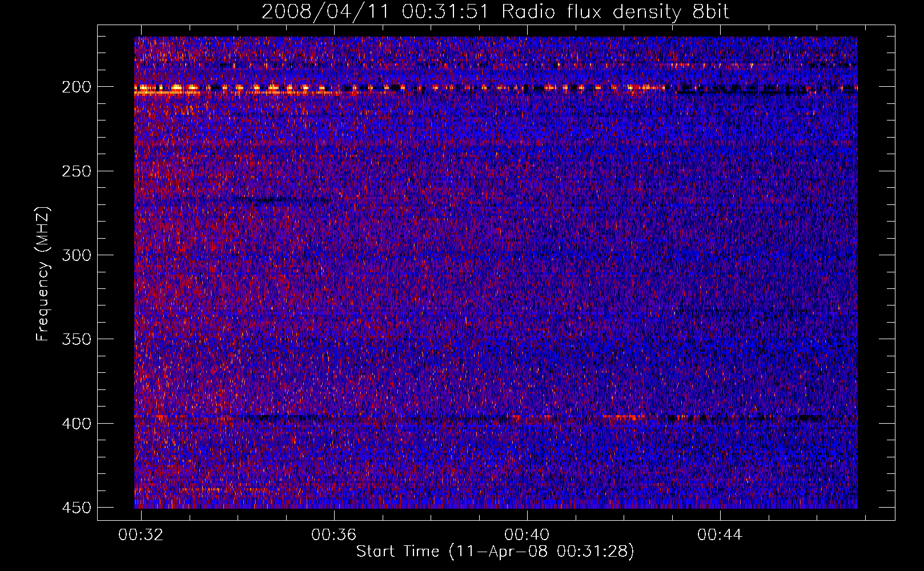
Task: Click the 350 frequency tick label
Action: click(77, 339)
